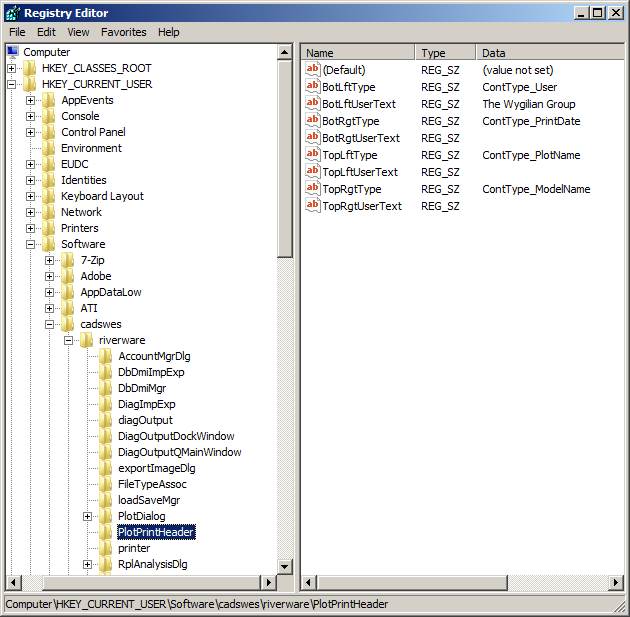Open the Favorites menu
The image size is (630, 617).
124,32
